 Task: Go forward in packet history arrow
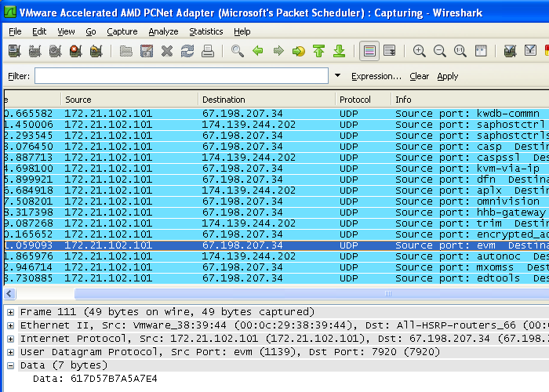278,51
